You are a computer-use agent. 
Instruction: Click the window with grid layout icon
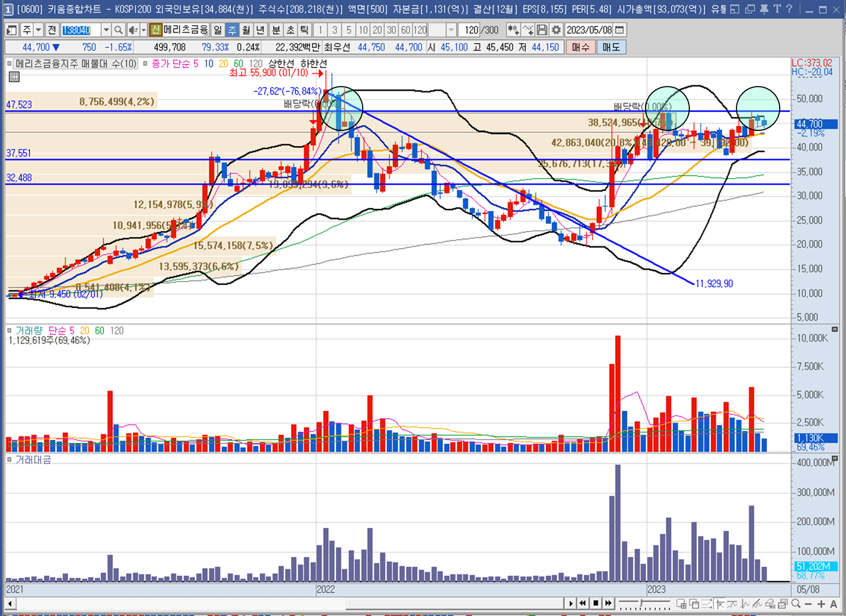click(x=682, y=604)
